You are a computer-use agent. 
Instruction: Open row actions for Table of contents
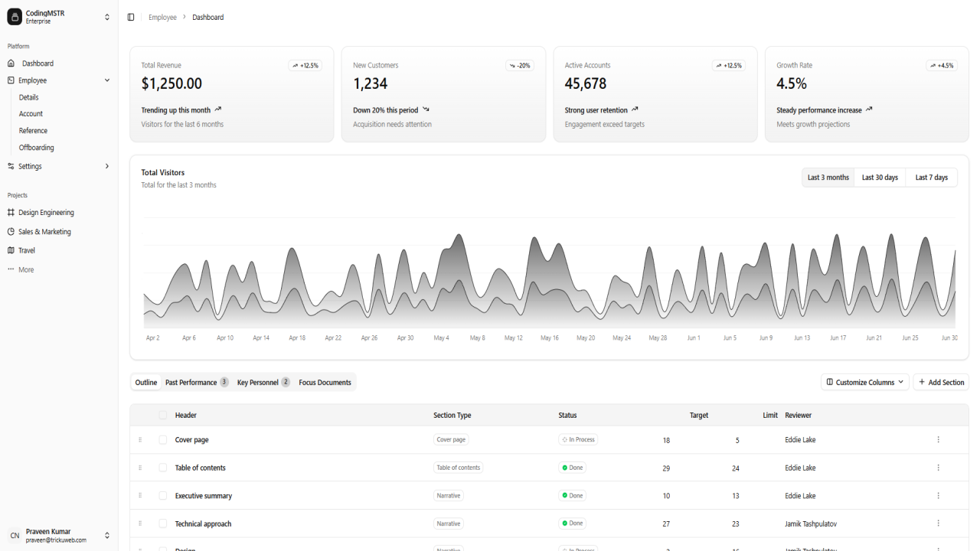[938, 468]
